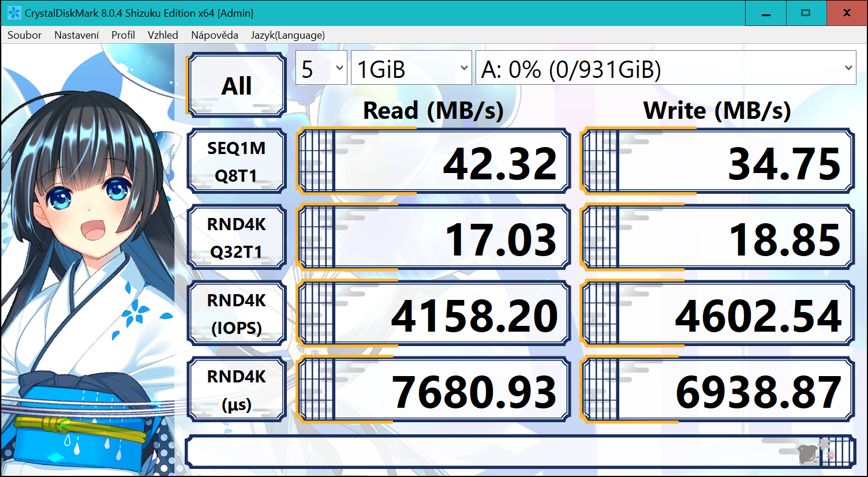Run all benchmarks with the All button
The height and width of the screenshot is (477, 868).
coord(237,85)
